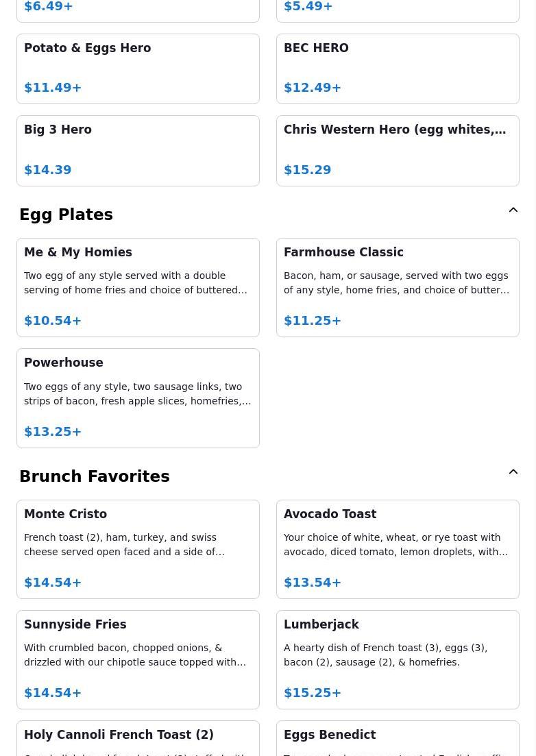Click the Brunch Favorites section heading
Image resolution: width=536 pixels, height=756 pixels.
click(x=94, y=476)
